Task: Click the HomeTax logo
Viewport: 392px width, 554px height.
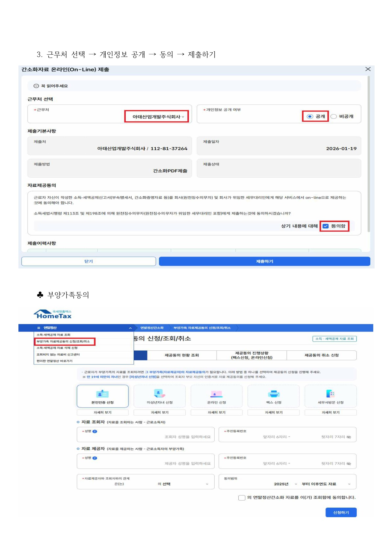Action: click(x=53, y=315)
